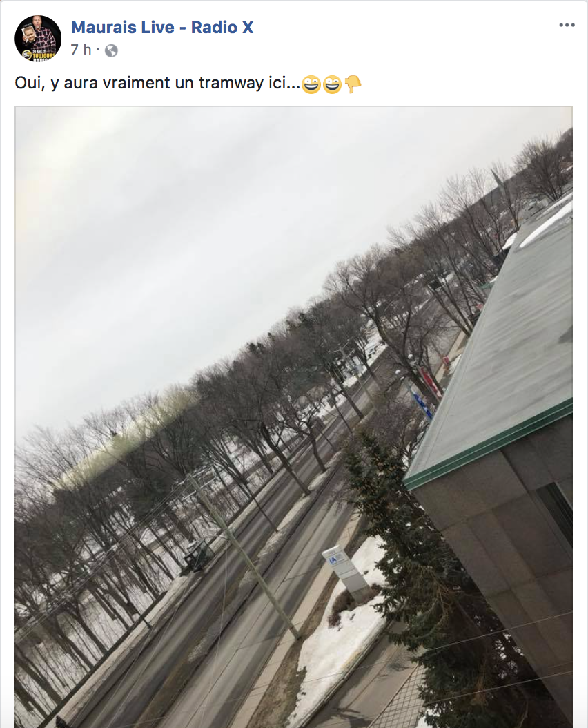Open the Maurais Live - Radio X page
The width and height of the screenshot is (588, 728).
point(162,28)
